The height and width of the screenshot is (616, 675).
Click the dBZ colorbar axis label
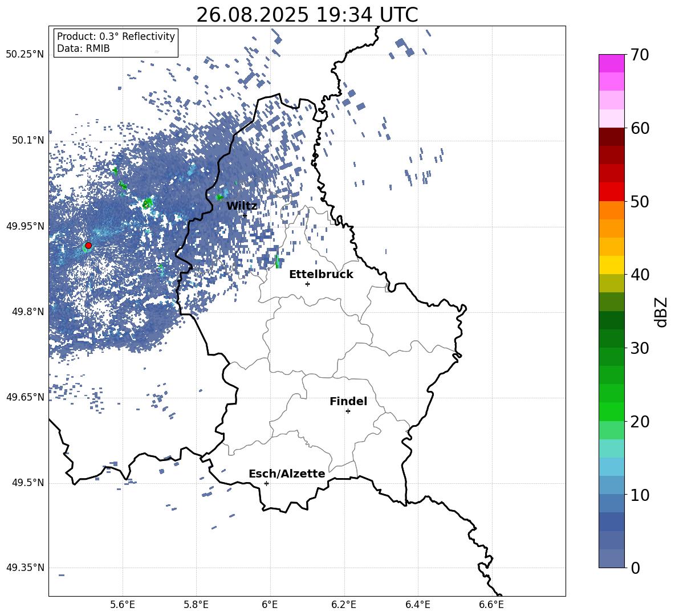click(x=661, y=312)
